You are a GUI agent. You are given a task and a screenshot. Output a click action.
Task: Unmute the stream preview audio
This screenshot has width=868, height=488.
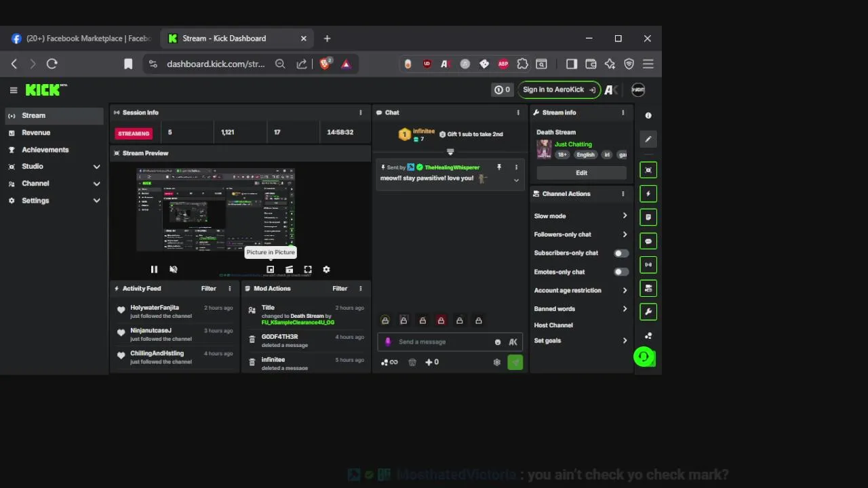(x=173, y=269)
